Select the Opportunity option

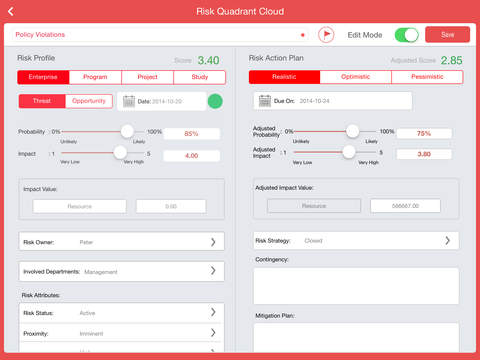tap(89, 101)
